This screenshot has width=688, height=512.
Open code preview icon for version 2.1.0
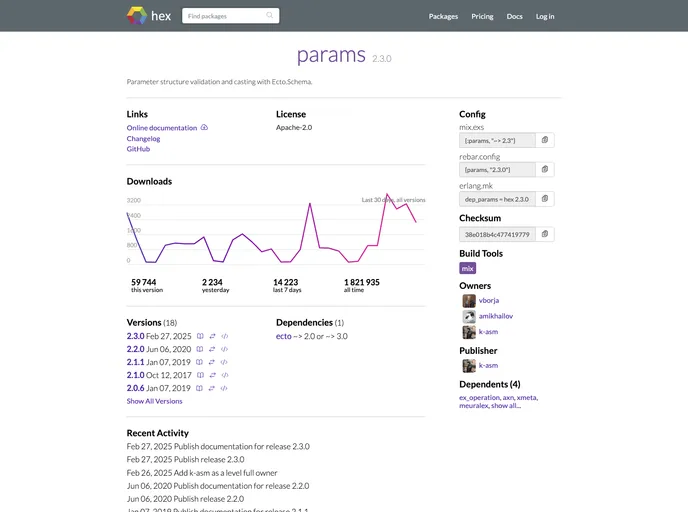[x=225, y=375]
